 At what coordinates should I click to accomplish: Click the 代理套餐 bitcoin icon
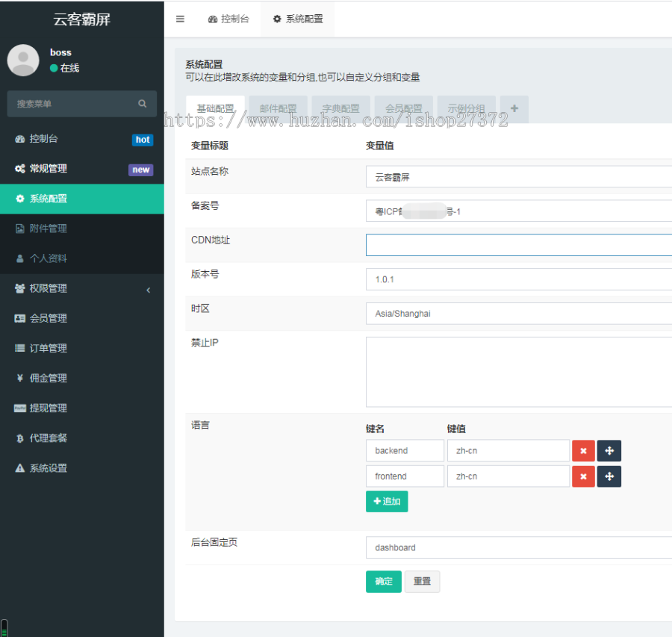pos(19,438)
